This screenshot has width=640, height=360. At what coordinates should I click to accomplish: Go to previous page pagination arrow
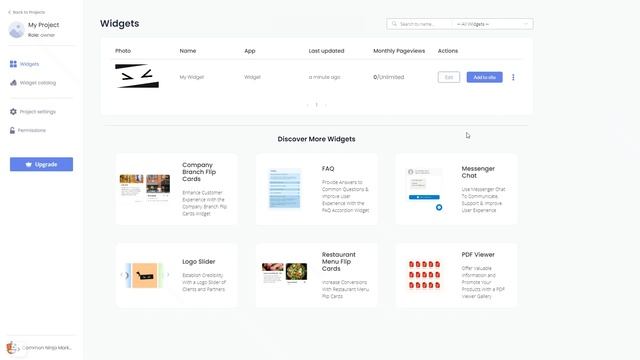[307, 105]
